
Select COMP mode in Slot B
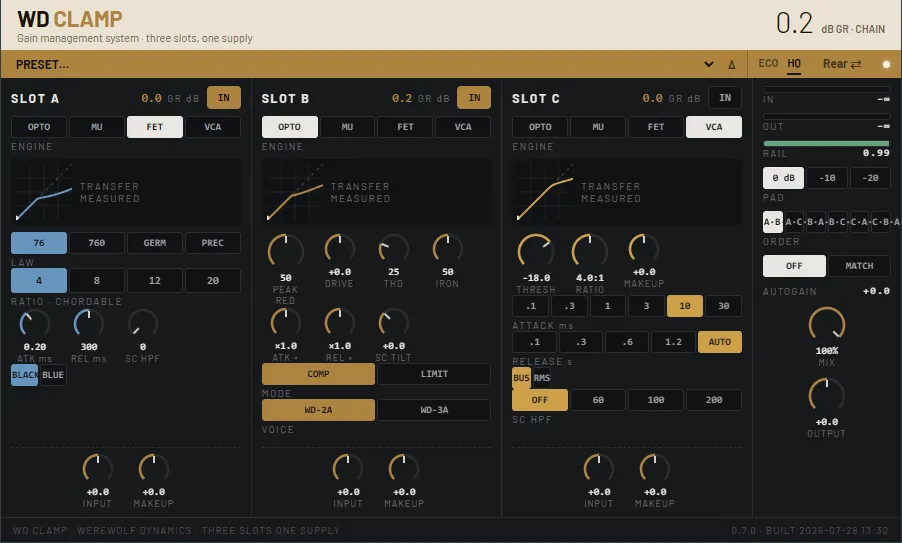(x=318, y=374)
